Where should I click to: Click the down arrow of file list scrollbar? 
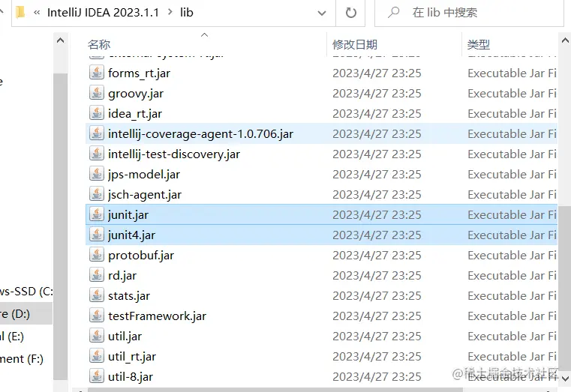pyautogui.click(x=565, y=379)
